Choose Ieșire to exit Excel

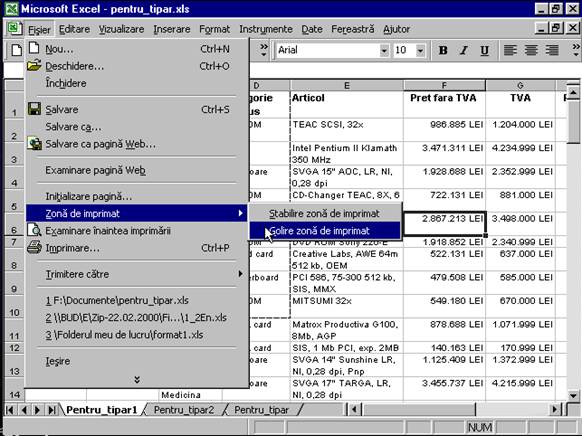pos(137,361)
